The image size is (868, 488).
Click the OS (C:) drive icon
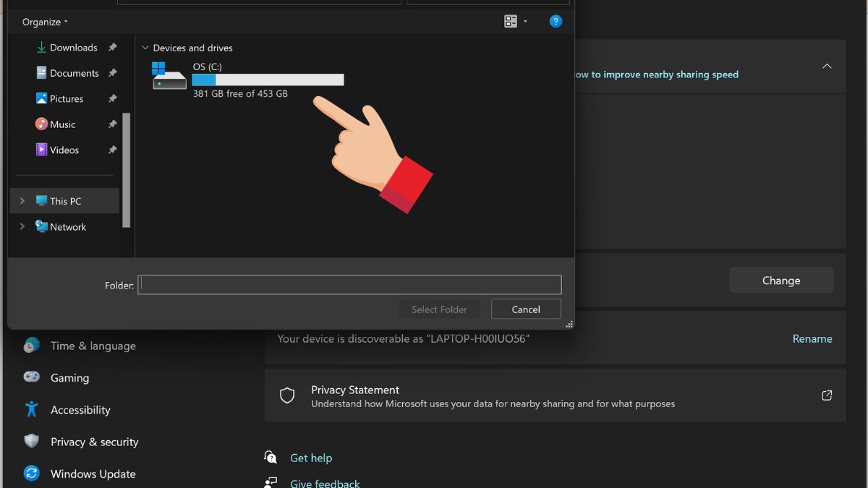click(169, 77)
